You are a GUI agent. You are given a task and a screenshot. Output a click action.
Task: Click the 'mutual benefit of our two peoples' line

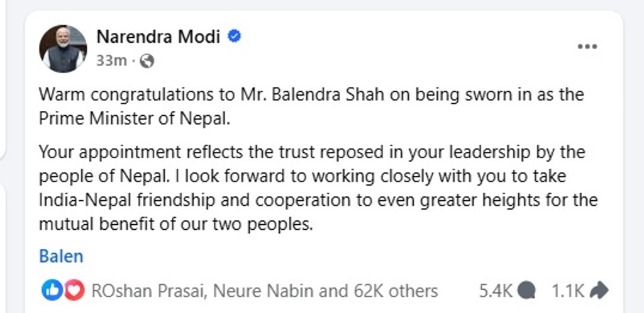point(175,224)
